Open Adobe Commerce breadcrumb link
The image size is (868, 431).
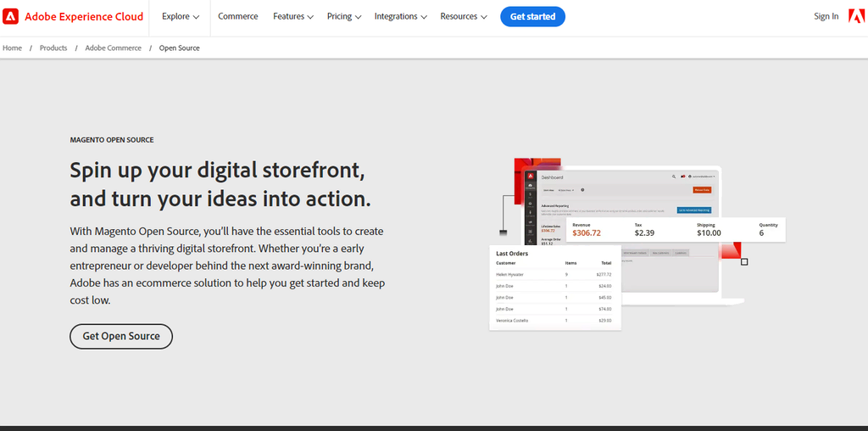point(113,48)
